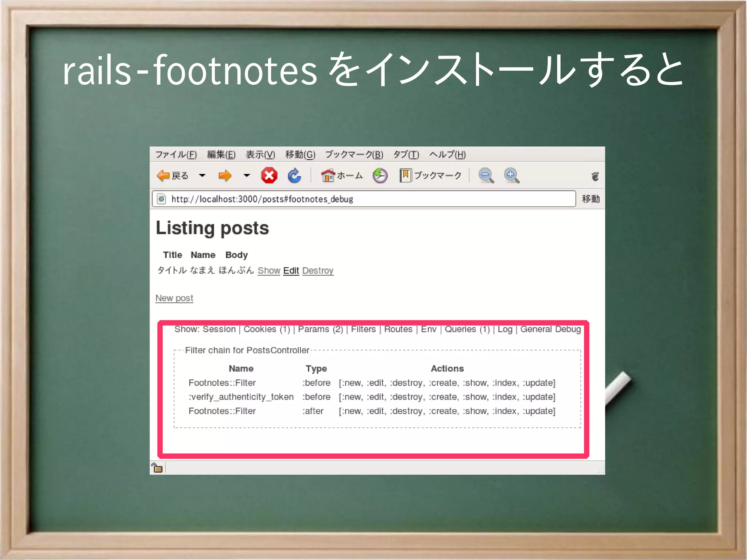This screenshot has height=560, width=747.
Task: Click the New post link
Action: click(x=174, y=298)
